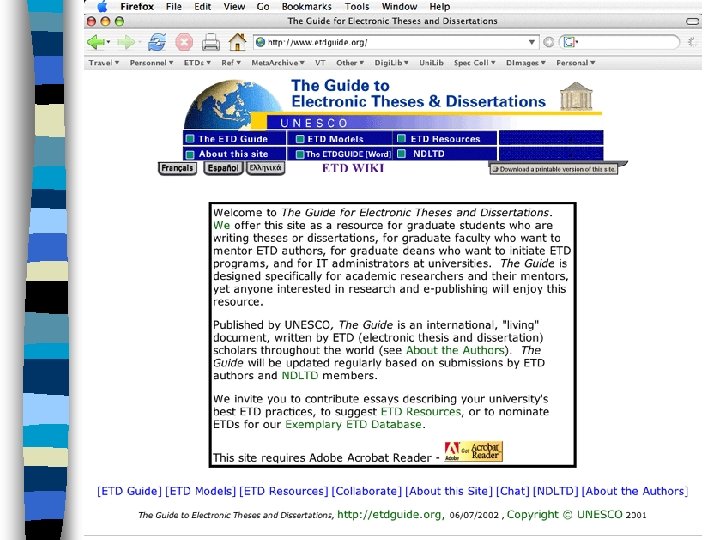Click the search engine icon in the search box

pos(569,42)
